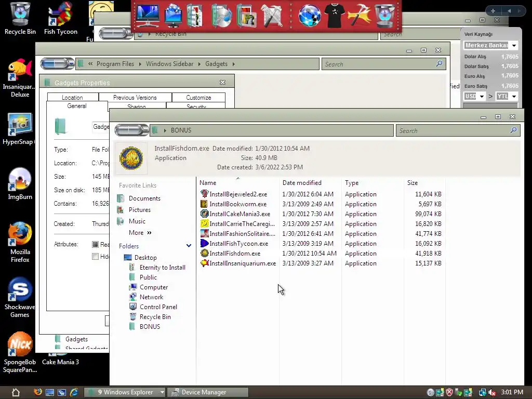
Task: Expand BONUS breadcrumb arrow in address bar
Action: click(165, 130)
